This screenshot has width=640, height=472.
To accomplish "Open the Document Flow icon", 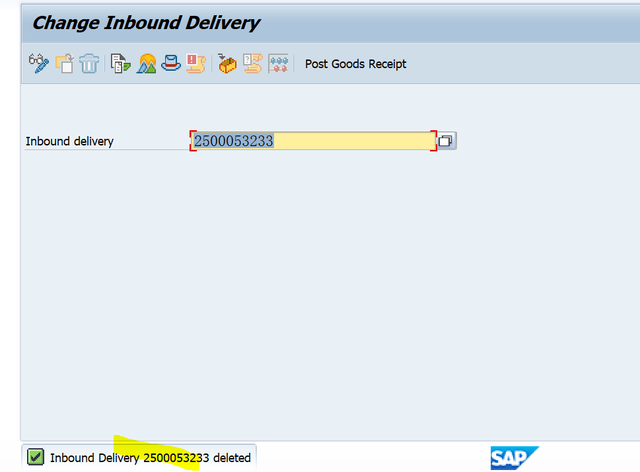I will click(120, 64).
